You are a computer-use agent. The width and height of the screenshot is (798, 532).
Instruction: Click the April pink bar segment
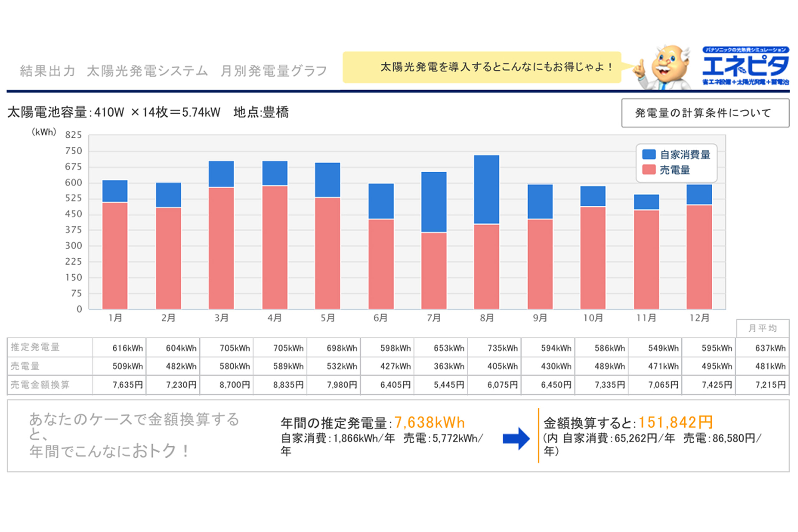(275, 248)
